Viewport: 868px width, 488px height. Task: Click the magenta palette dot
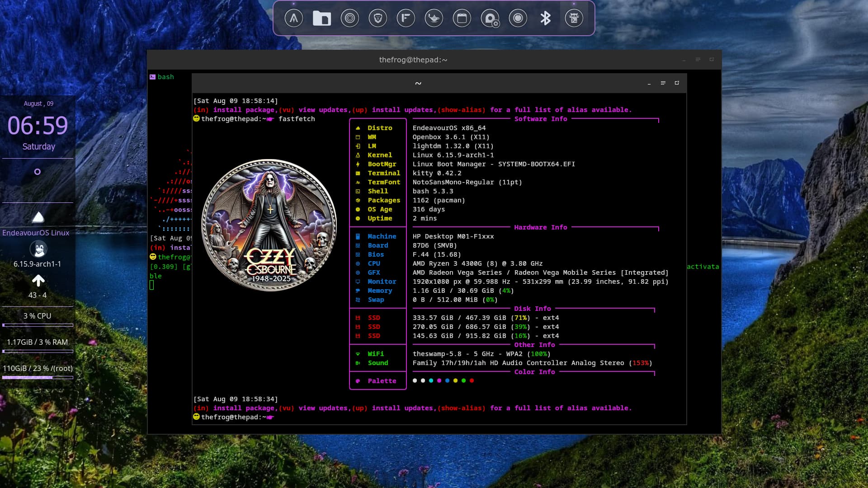pos(439,380)
